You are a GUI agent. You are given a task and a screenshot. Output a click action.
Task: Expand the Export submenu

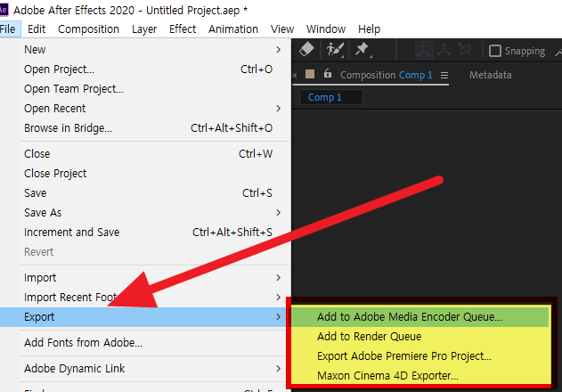(145, 317)
